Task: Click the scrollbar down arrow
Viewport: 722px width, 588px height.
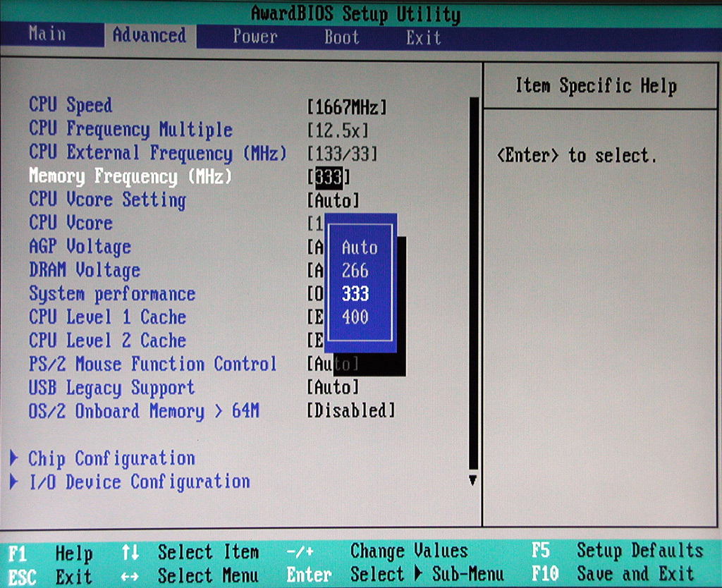Action: [472, 480]
